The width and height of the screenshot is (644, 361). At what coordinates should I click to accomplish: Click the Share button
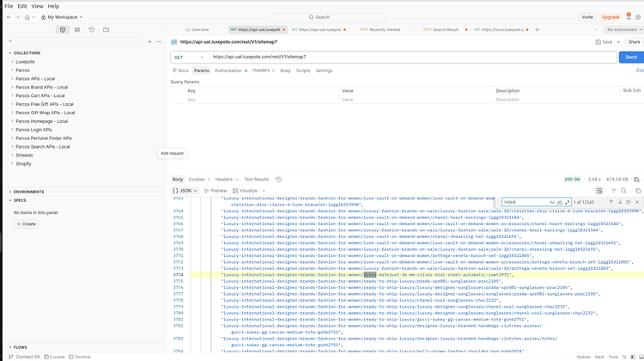(634, 42)
